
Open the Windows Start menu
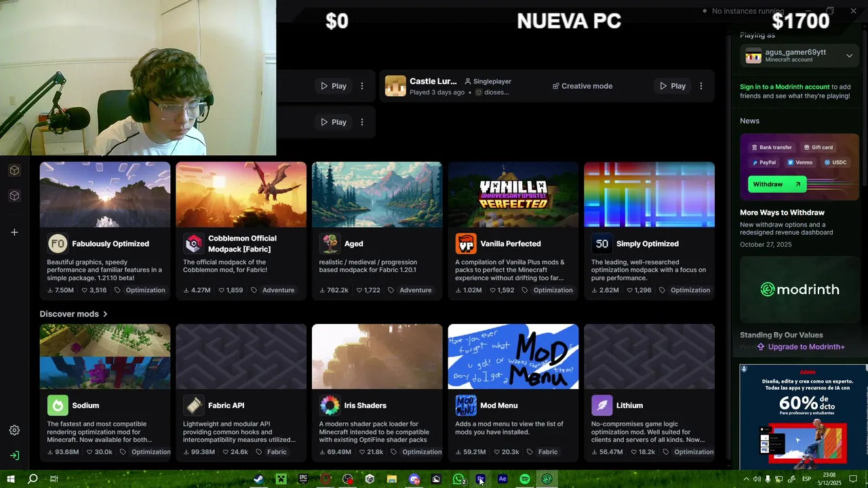tap(10, 479)
